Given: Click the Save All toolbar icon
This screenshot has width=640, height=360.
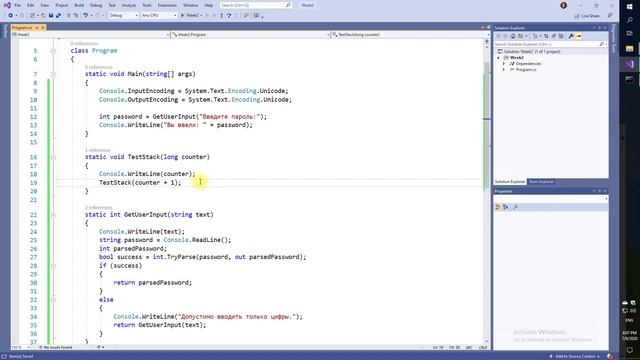Looking at the screenshot, I should [x=58, y=16].
